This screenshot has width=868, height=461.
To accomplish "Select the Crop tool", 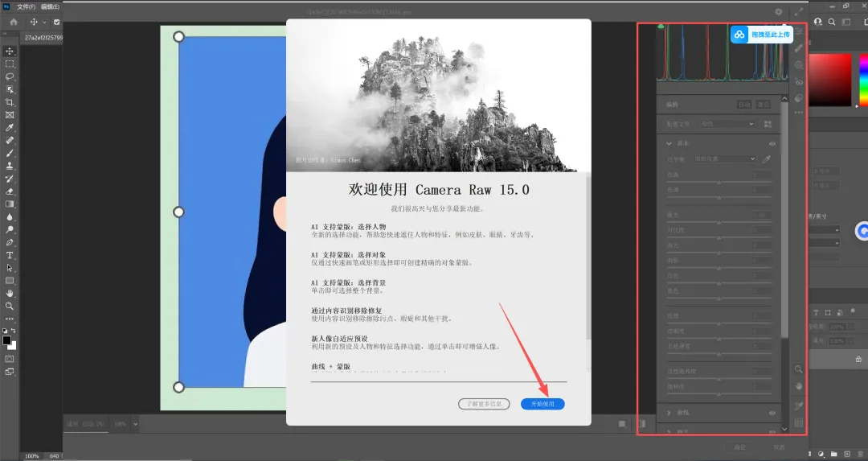I will click(10, 102).
